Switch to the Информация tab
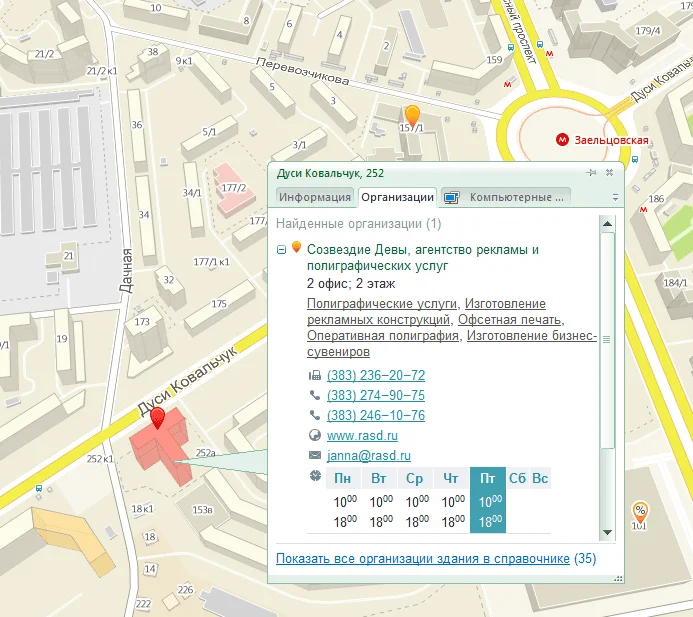 point(315,197)
